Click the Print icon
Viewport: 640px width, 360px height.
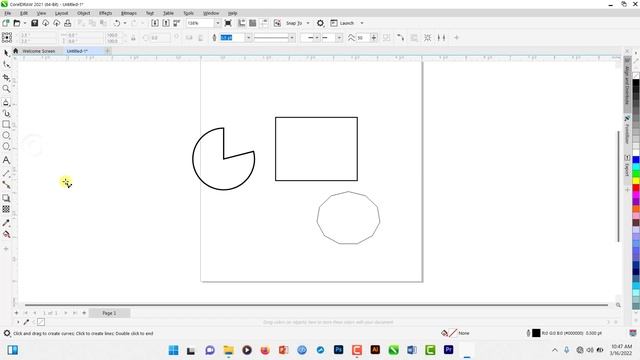click(68, 23)
